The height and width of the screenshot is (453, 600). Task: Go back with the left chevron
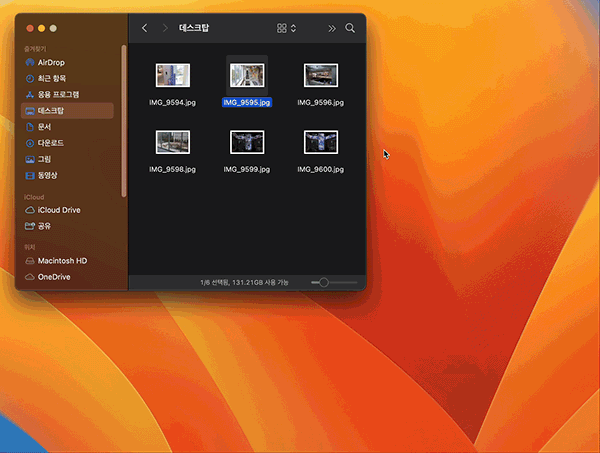[144, 28]
